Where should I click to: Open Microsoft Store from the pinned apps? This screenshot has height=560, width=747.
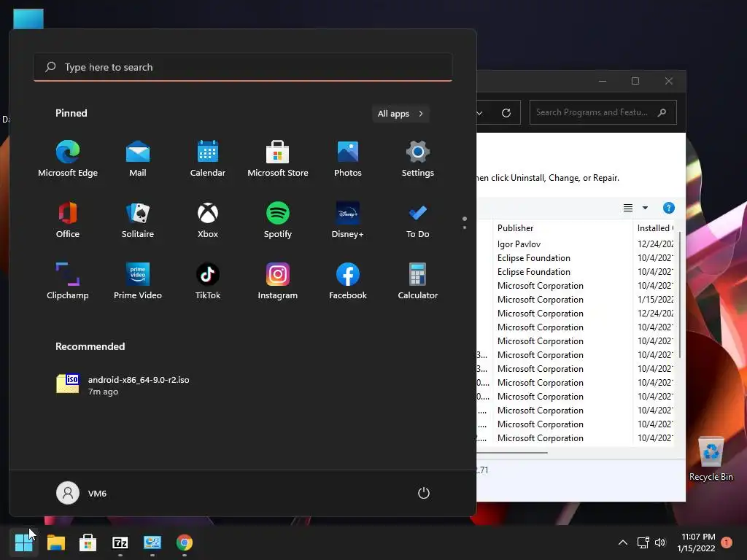278,158
